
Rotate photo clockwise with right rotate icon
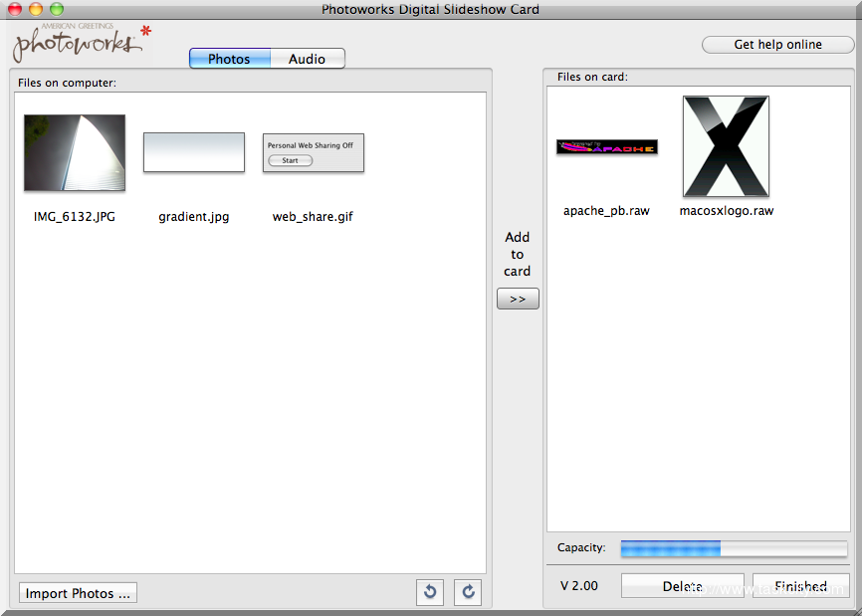point(468,592)
